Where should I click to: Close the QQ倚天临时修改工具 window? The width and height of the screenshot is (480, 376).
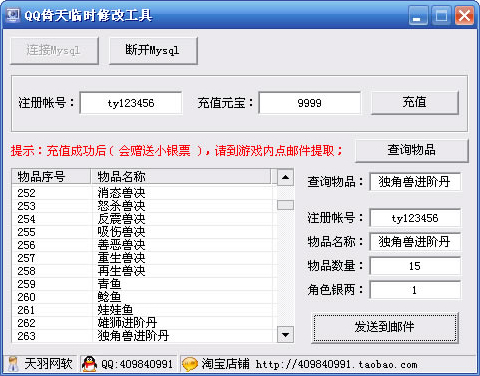point(464,16)
